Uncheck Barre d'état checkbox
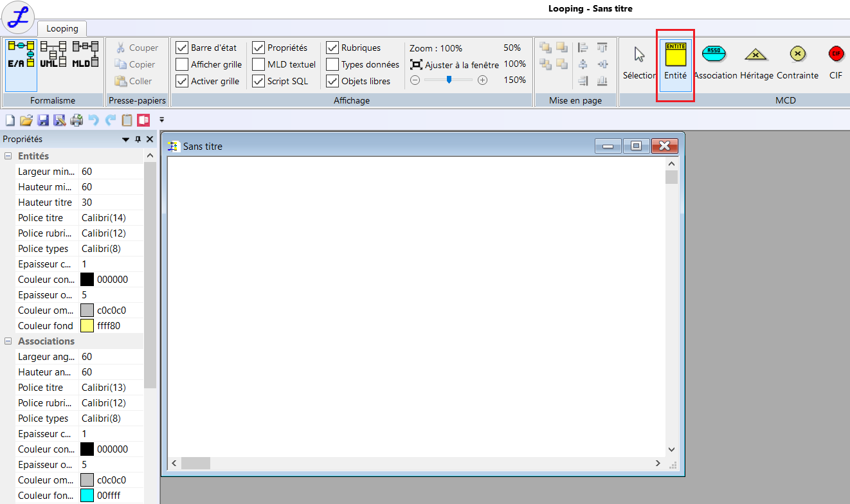The width and height of the screenshot is (850, 504). coord(182,48)
